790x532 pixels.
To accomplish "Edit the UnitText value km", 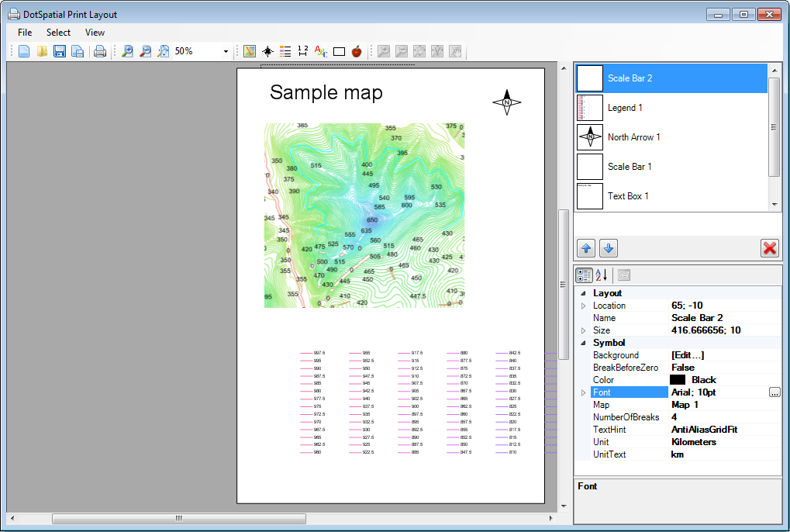I will [725, 454].
